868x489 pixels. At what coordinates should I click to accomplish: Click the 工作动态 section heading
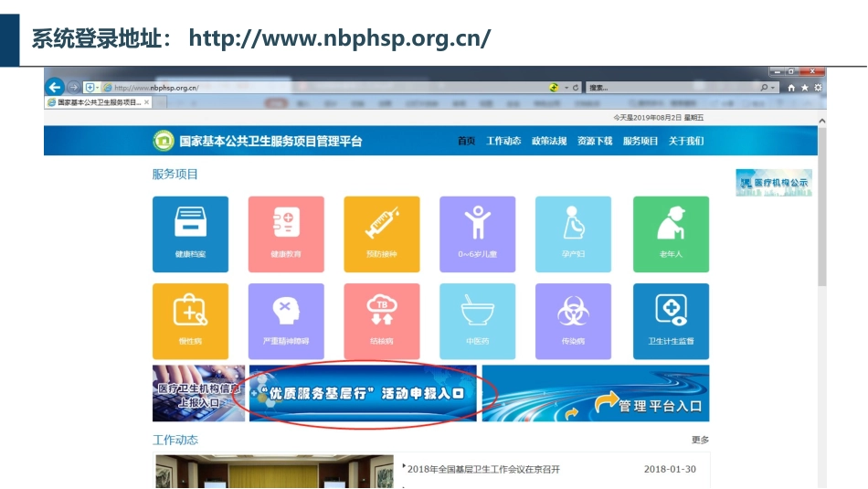175,440
